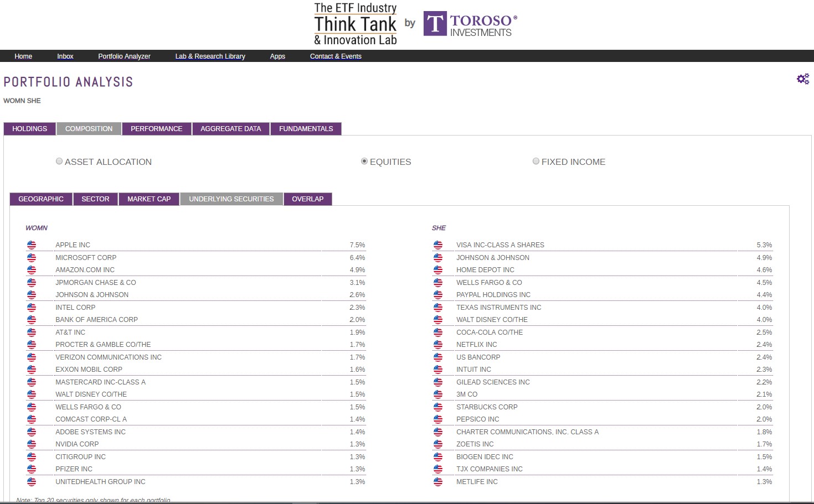Open the Underlying Securities sub-tab

click(231, 199)
